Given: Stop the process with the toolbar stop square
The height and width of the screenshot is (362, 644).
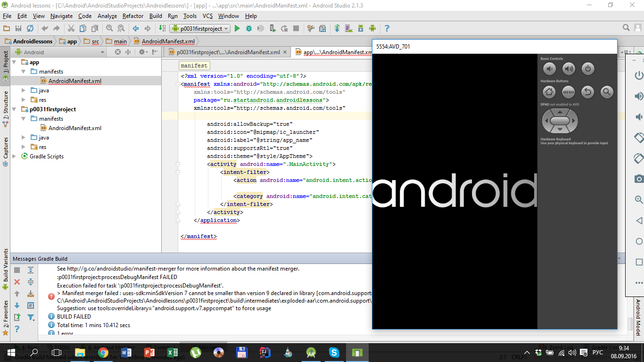Looking at the screenshot, I should pos(297,28).
